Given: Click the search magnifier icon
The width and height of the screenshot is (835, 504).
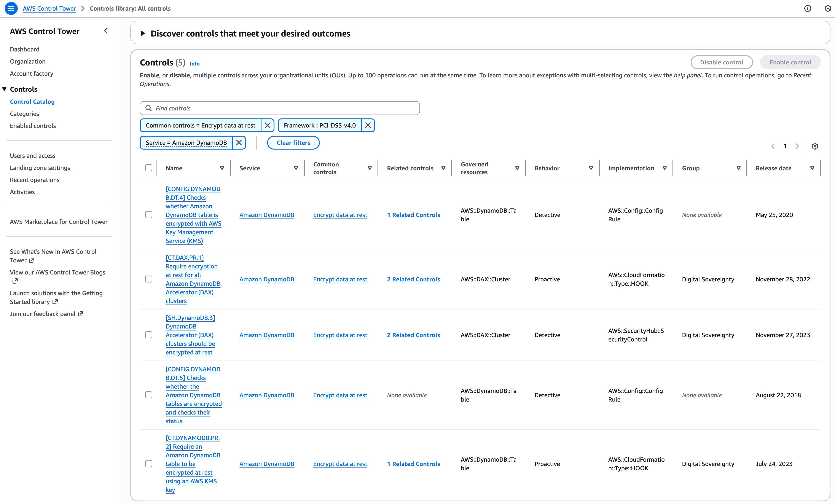Looking at the screenshot, I should pos(148,108).
